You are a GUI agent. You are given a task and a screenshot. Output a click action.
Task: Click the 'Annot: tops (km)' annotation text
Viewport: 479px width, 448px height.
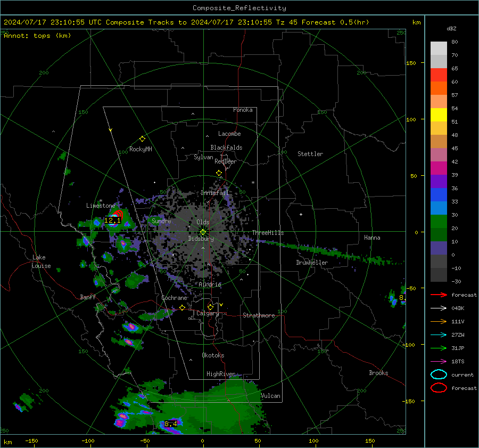(x=37, y=36)
